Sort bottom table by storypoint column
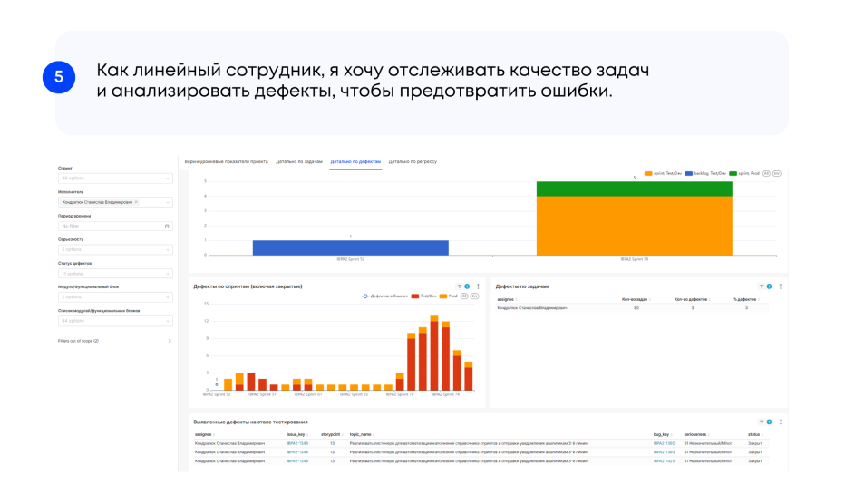Screen dimensions: 845x504 [332, 434]
